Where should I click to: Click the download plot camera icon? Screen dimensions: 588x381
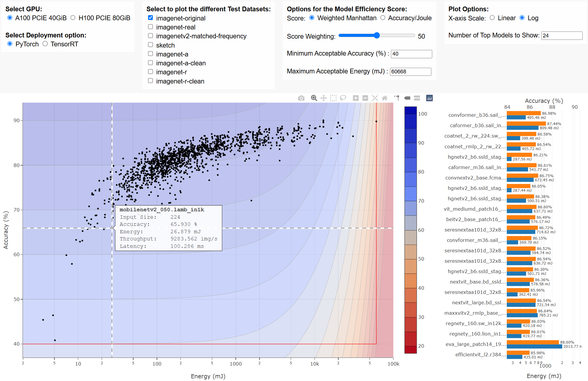click(301, 98)
